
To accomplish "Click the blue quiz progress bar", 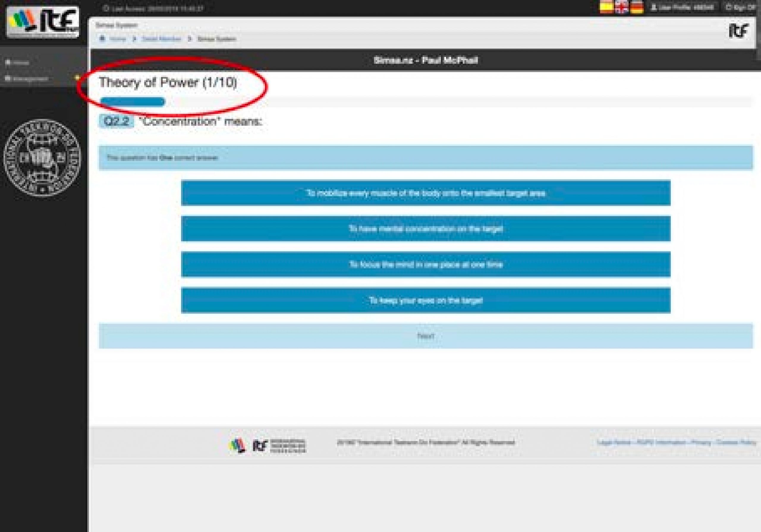I will click(133, 102).
